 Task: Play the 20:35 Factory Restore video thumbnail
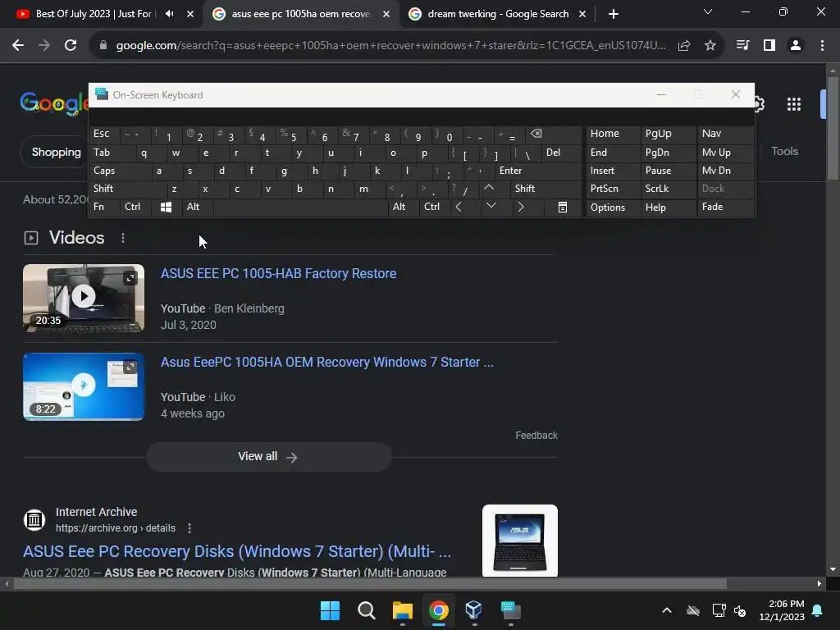click(84, 298)
